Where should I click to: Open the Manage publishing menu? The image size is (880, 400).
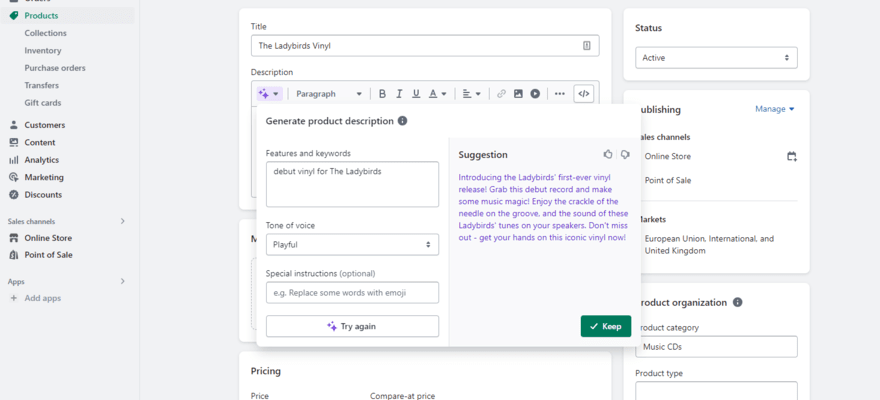point(774,109)
